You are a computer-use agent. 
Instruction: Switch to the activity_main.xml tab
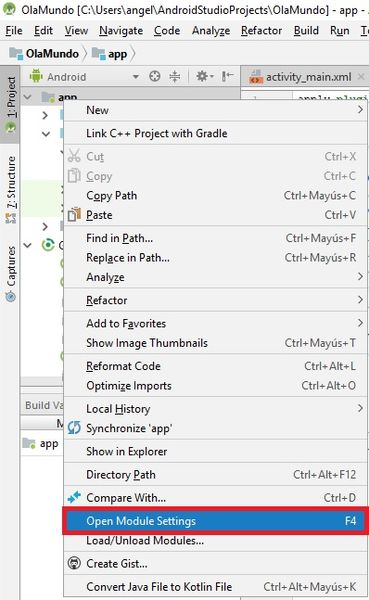point(308,77)
